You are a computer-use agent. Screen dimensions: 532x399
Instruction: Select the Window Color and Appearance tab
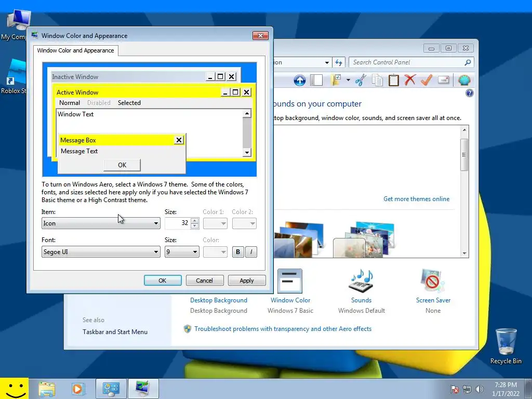(76, 50)
